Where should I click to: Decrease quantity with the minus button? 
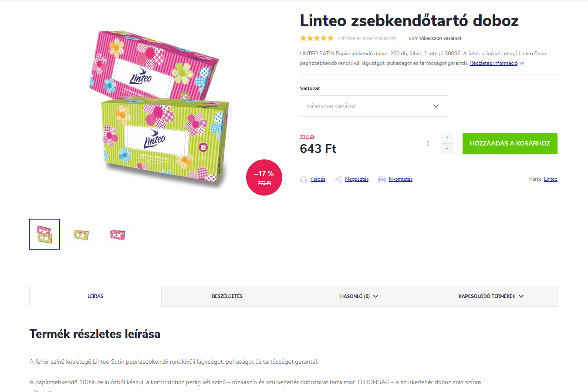tap(447, 149)
